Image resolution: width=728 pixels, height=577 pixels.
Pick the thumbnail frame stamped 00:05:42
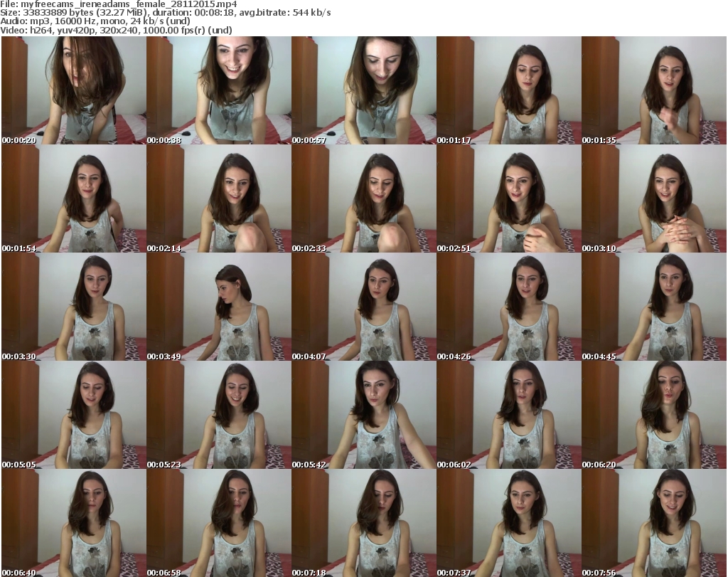click(x=364, y=415)
